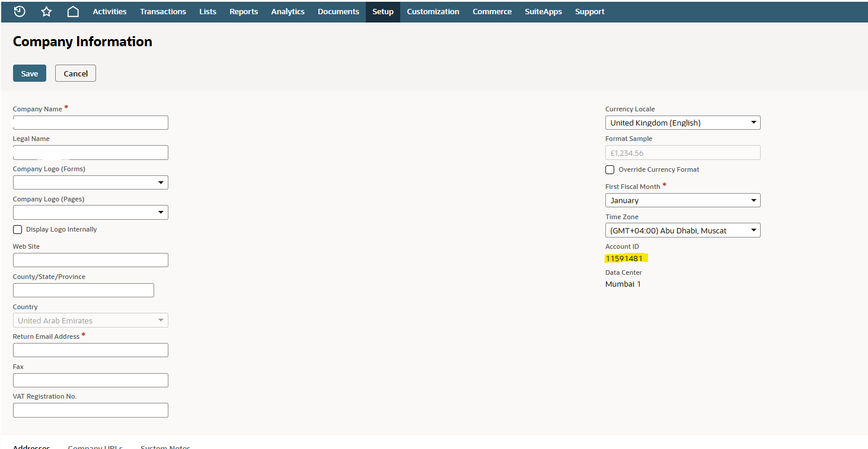Focus the Legal Name input field

91,153
